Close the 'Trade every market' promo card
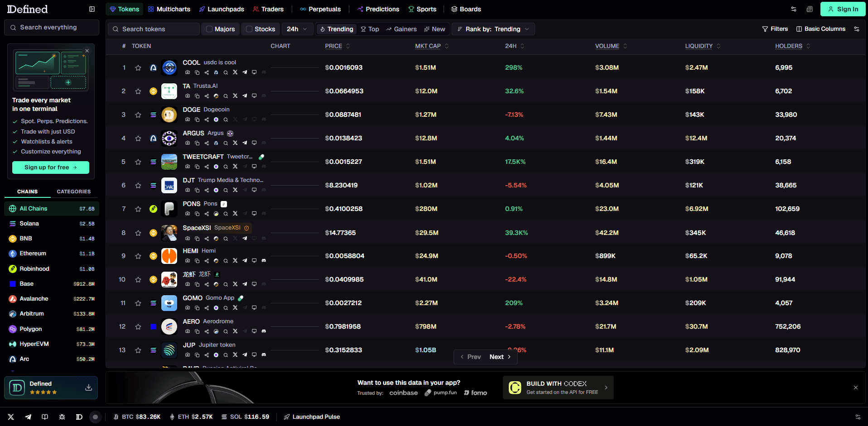This screenshot has width=868, height=426. pos(87,51)
